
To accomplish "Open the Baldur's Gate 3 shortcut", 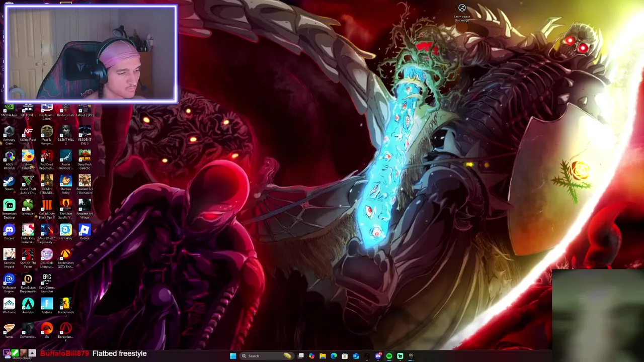I will [65, 111].
